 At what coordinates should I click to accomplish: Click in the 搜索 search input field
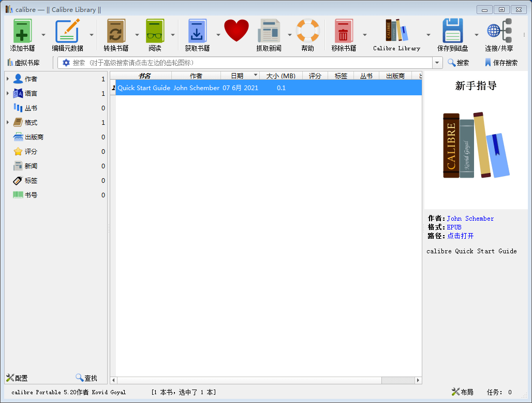point(251,63)
